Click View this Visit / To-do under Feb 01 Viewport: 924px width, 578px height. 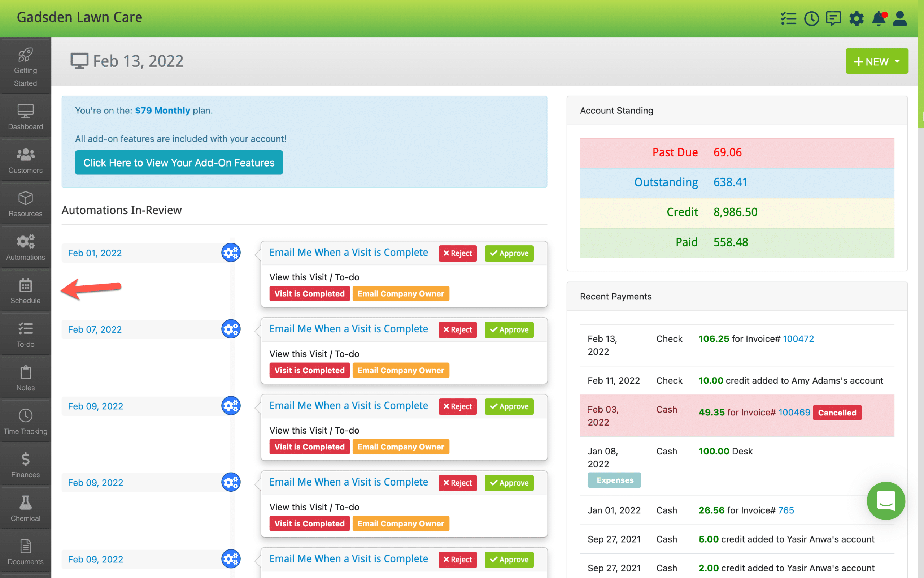[x=314, y=277]
